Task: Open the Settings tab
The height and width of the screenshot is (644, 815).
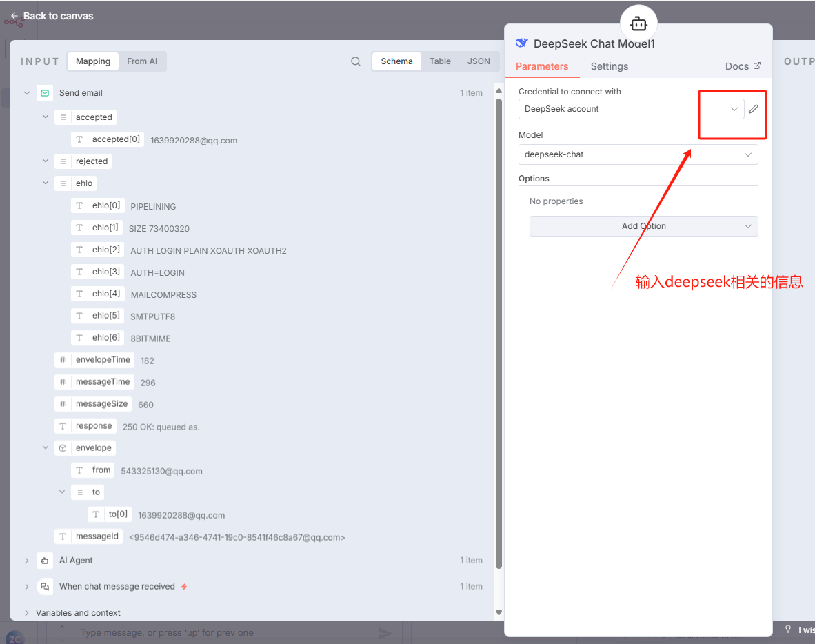Action: pos(609,66)
